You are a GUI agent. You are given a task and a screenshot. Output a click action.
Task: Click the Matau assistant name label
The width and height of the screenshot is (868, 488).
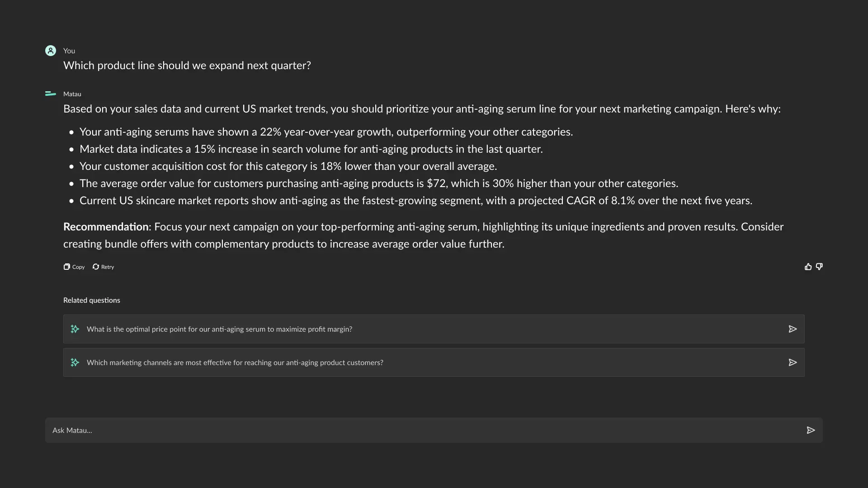tap(72, 94)
